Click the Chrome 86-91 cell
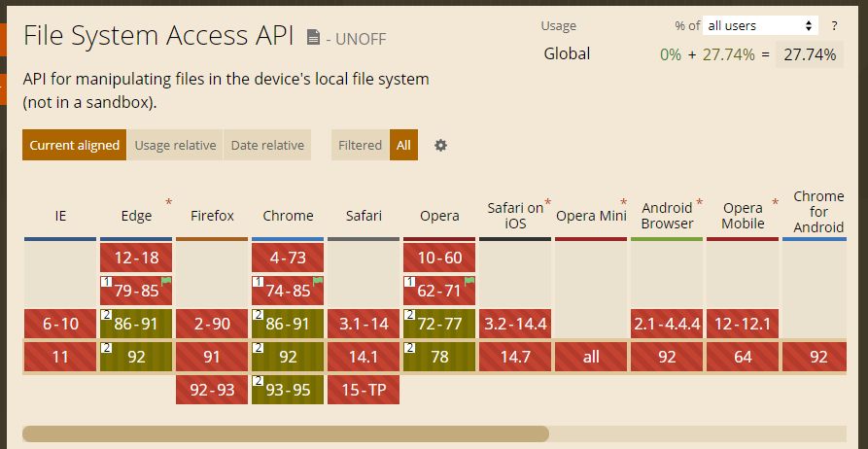The height and width of the screenshot is (449, 868). click(288, 324)
